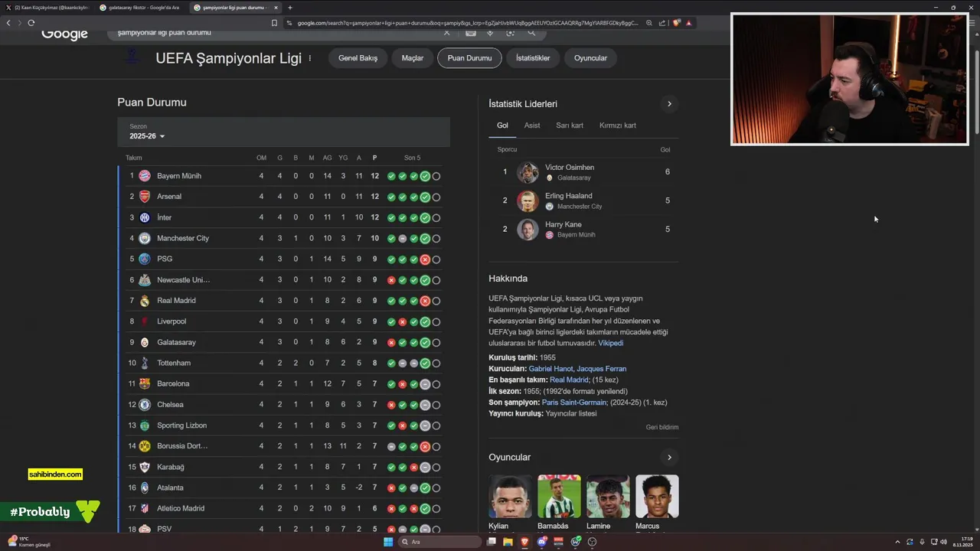This screenshot has width=980, height=551.
Task: Click the Geri bildirim link
Action: (x=662, y=428)
